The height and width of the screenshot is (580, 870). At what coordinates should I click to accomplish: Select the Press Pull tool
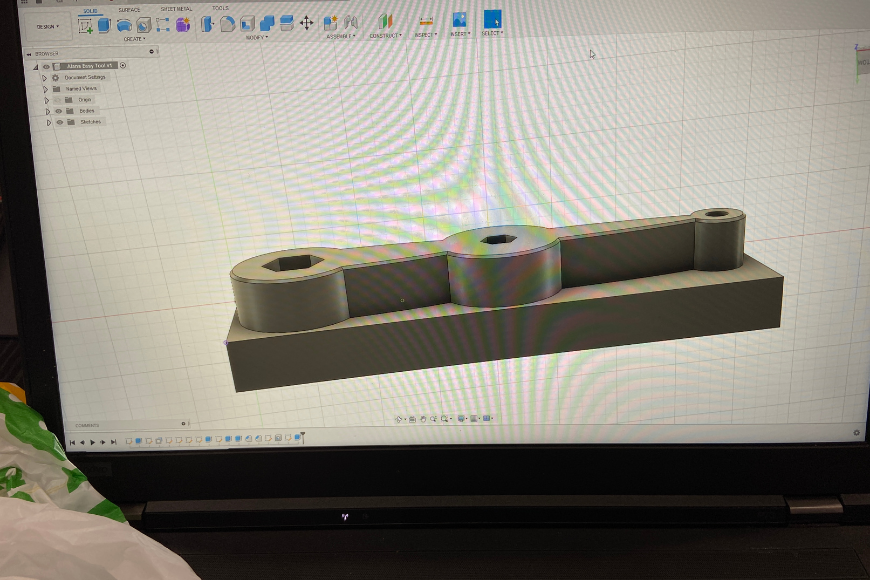(207, 24)
